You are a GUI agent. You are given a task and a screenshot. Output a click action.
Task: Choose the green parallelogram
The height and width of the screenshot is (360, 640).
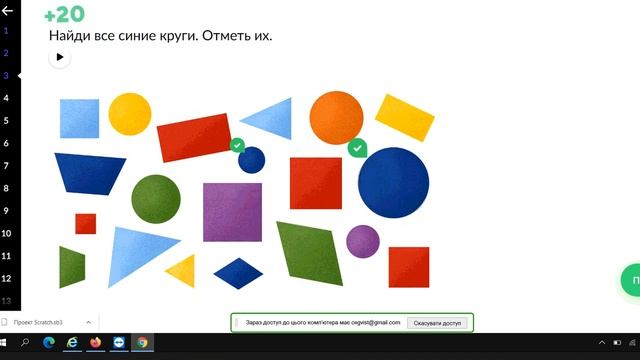click(309, 253)
